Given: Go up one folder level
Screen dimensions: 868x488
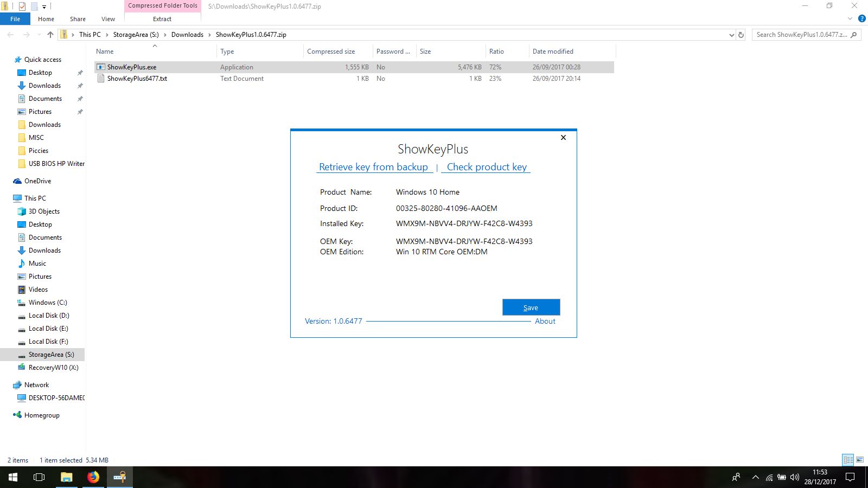Looking at the screenshot, I should click(x=50, y=35).
